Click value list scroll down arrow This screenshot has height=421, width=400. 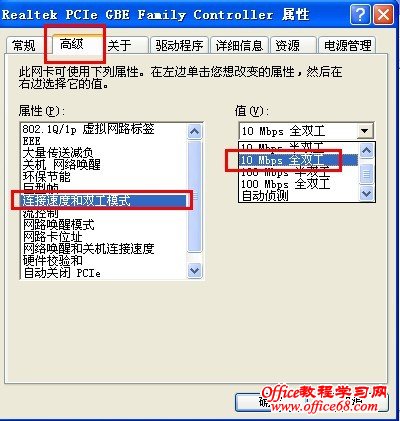[367, 193]
